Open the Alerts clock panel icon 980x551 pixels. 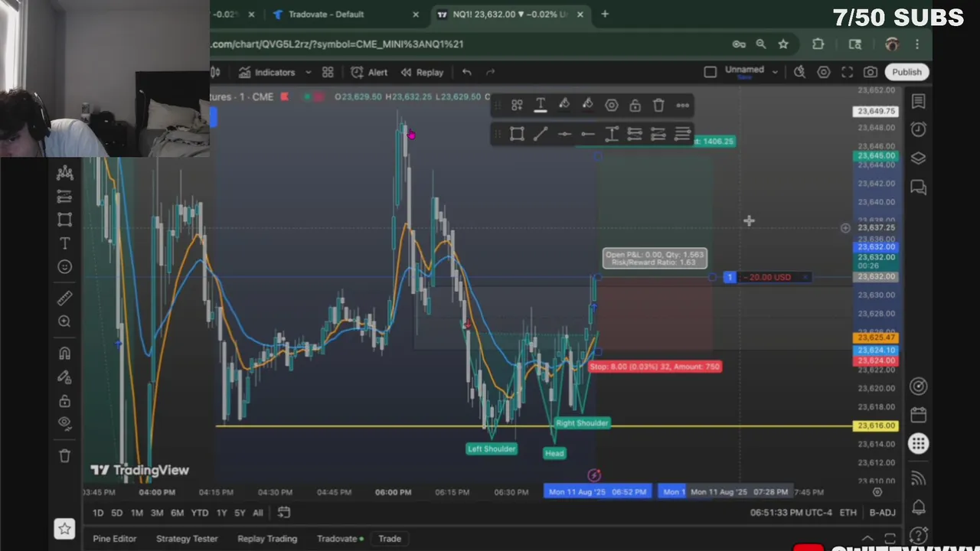[918, 130]
